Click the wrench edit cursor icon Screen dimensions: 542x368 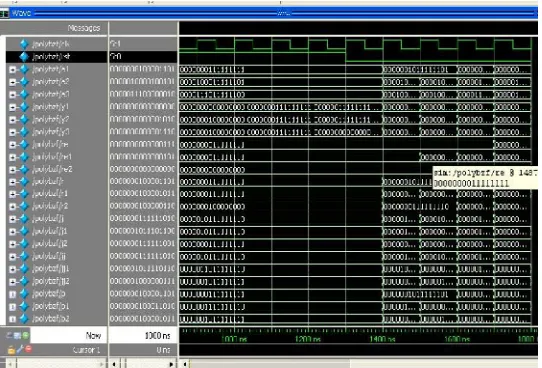tap(20, 350)
